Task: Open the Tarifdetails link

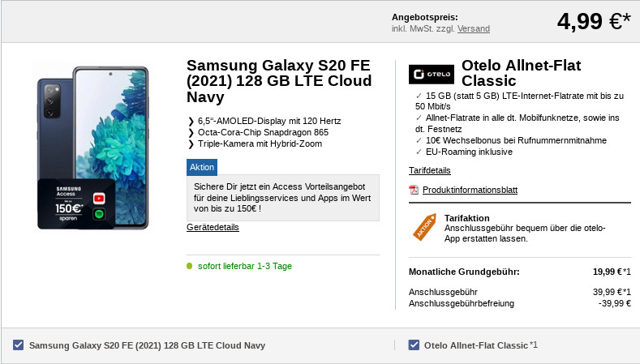Action: tap(430, 170)
